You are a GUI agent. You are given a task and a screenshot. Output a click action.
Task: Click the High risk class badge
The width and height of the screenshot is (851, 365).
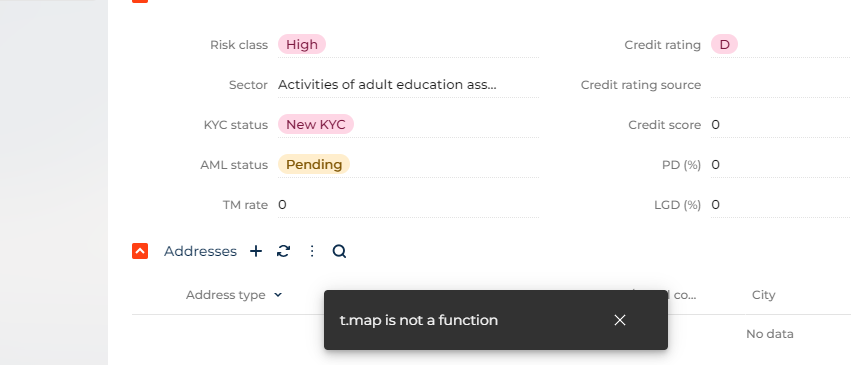[302, 44]
